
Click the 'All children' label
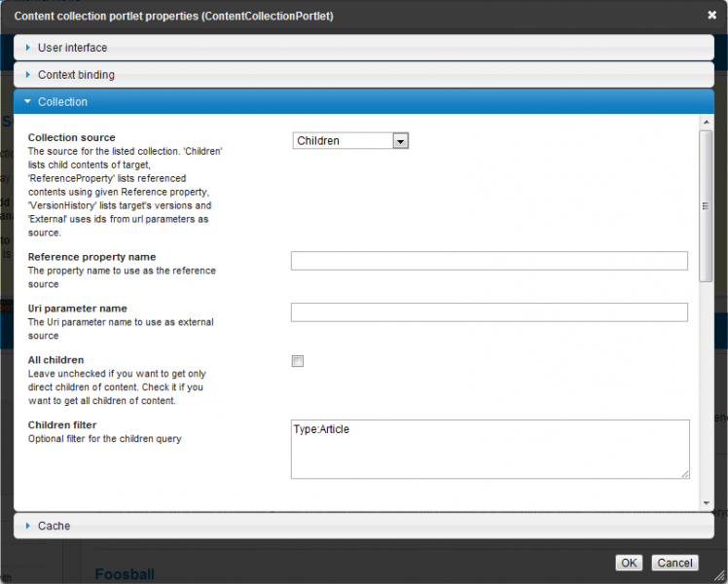(55, 360)
